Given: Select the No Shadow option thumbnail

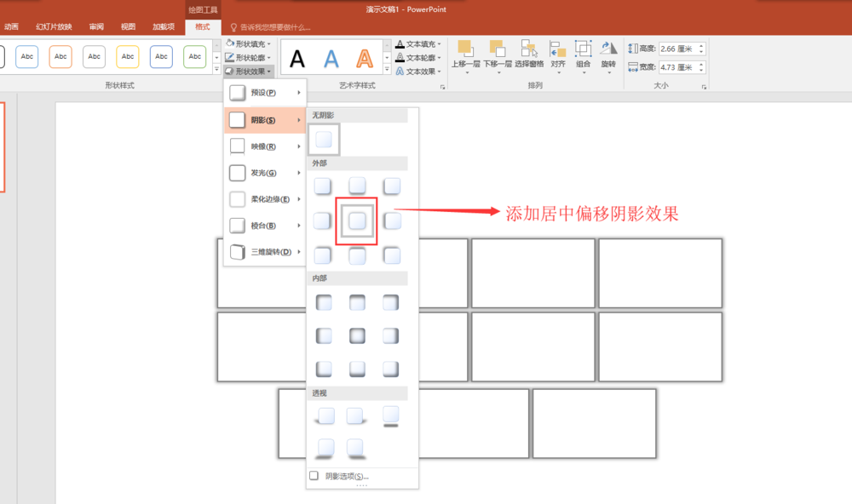Looking at the screenshot, I should 324,140.
